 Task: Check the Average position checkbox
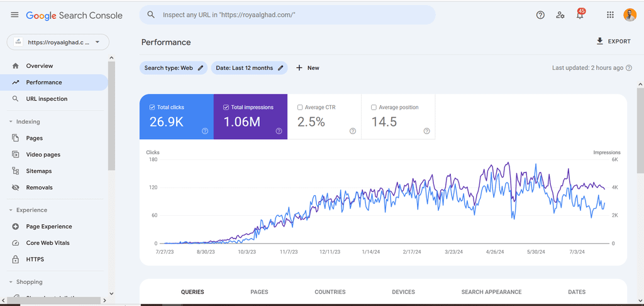click(x=374, y=107)
